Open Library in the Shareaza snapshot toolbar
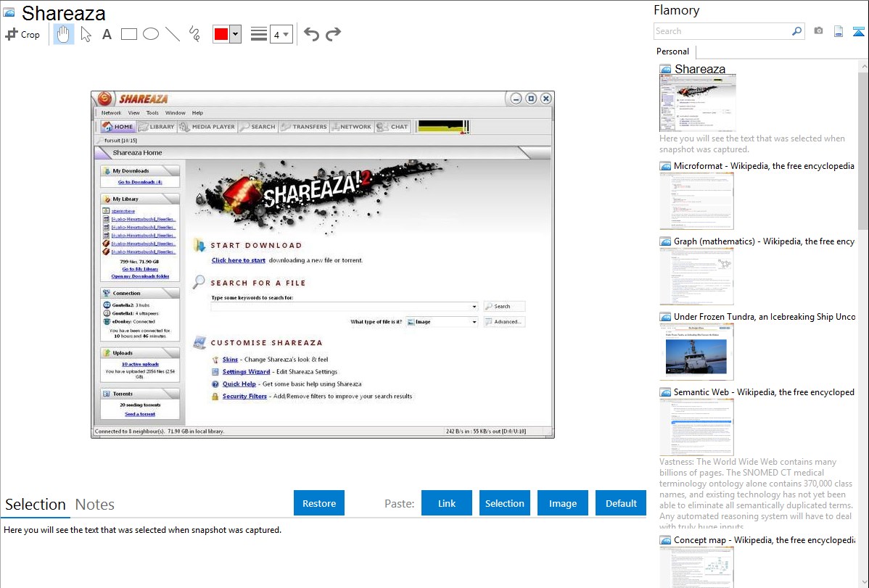Screen dimensions: 869x588 tap(157, 127)
